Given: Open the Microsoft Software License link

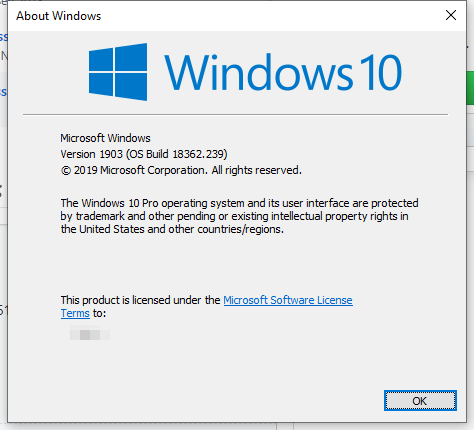Looking at the screenshot, I should (288, 300).
